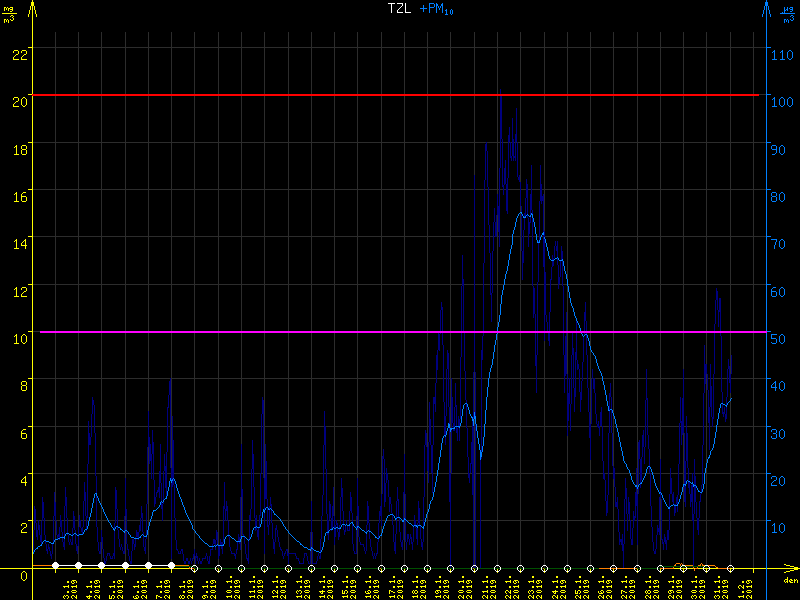800x600 pixels.
Task: Click the 'den' label beside time axis
Action: pos(790,580)
